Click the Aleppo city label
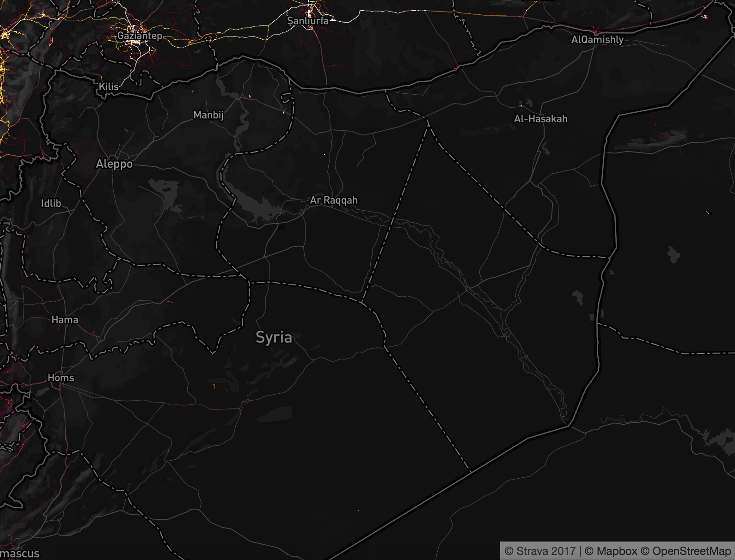Screen dimensions: 735x560 pyautogui.click(x=114, y=164)
